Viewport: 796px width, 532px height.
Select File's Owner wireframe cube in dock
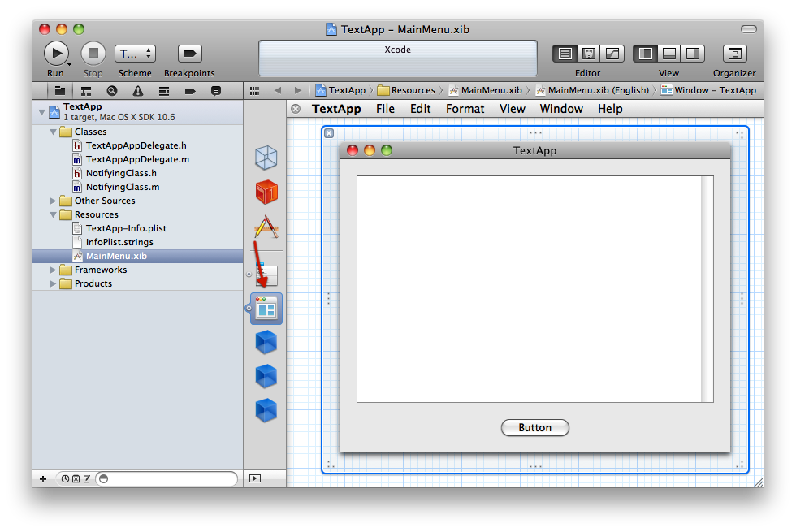[x=266, y=158]
